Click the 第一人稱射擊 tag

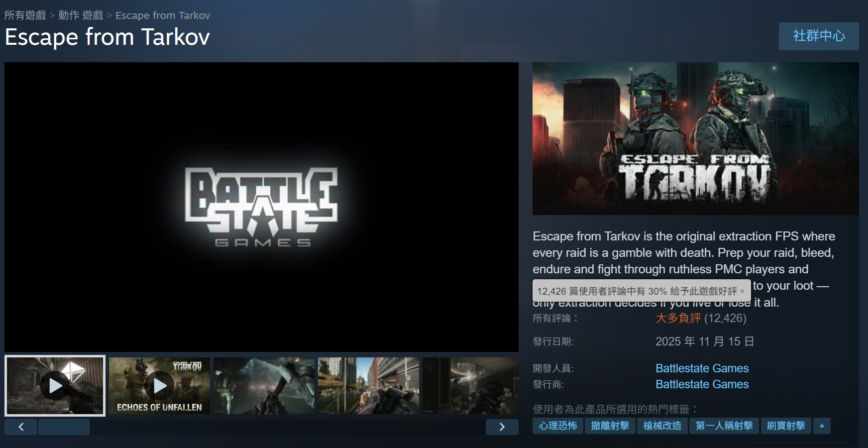(x=724, y=426)
